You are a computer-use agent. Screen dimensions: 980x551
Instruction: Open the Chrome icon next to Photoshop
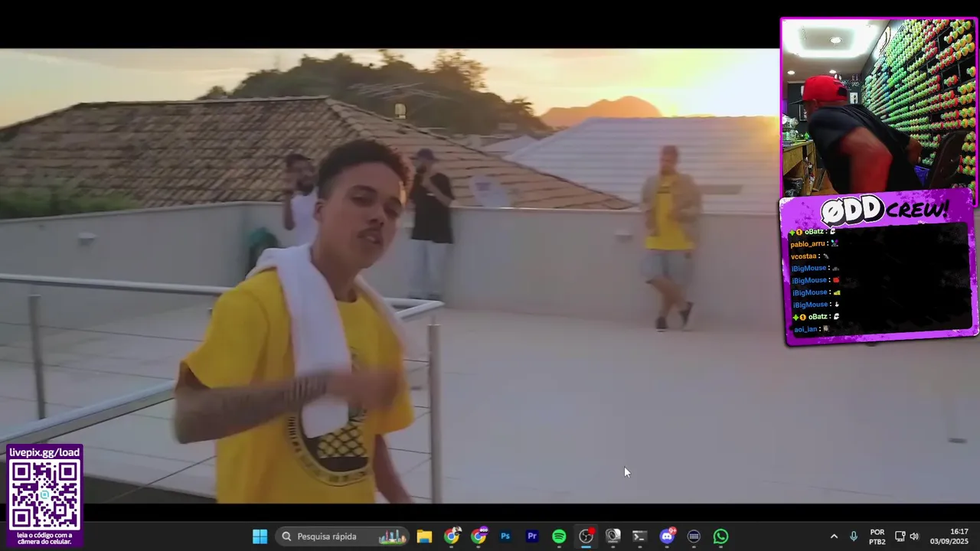479,536
